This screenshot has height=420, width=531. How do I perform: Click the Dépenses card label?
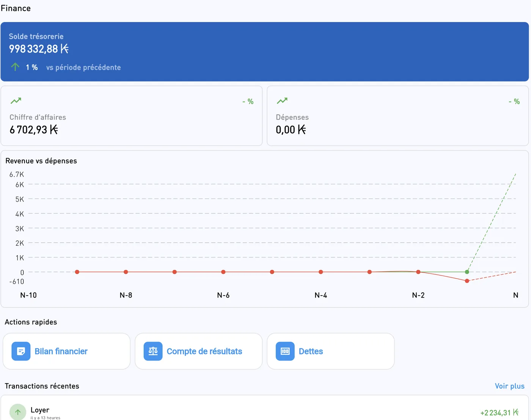point(292,117)
